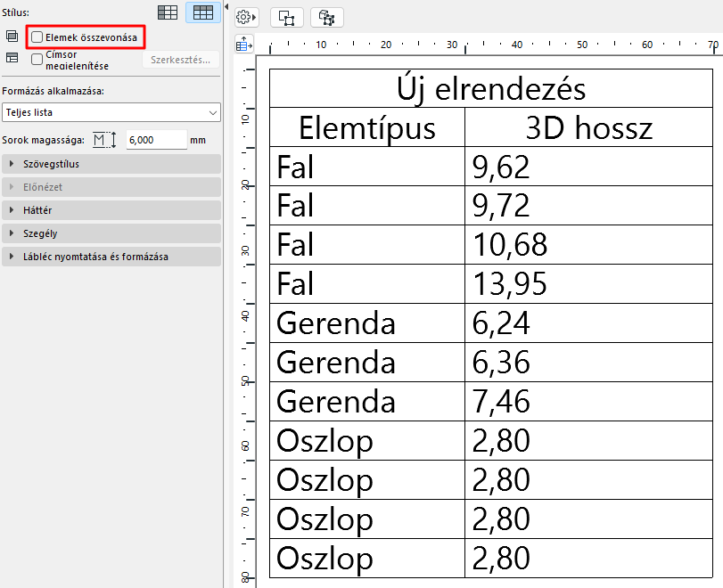Image resolution: width=723 pixels, height=588 pixels.
Task: Click the cell with value 7,46
Action: point(588,402)
